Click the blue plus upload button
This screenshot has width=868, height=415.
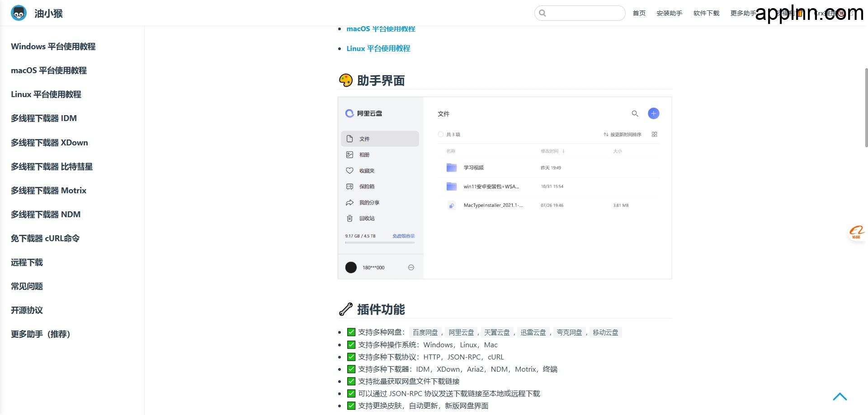(654, 113)
